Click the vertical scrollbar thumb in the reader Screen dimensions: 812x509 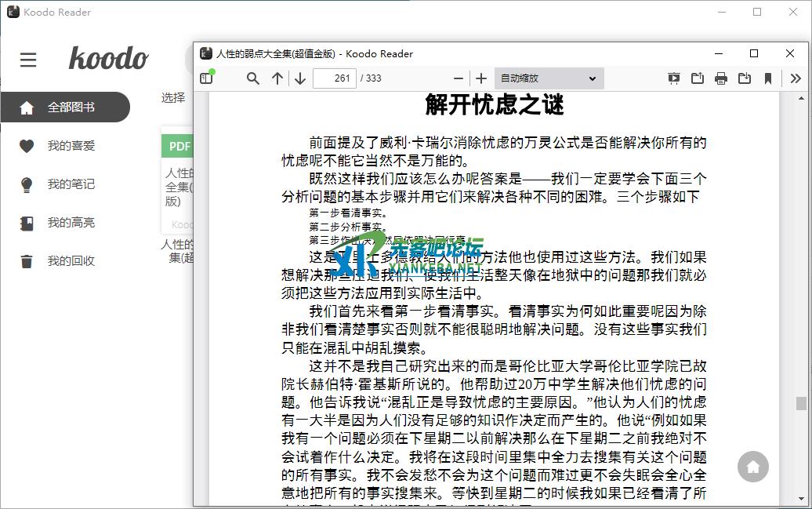801,403
